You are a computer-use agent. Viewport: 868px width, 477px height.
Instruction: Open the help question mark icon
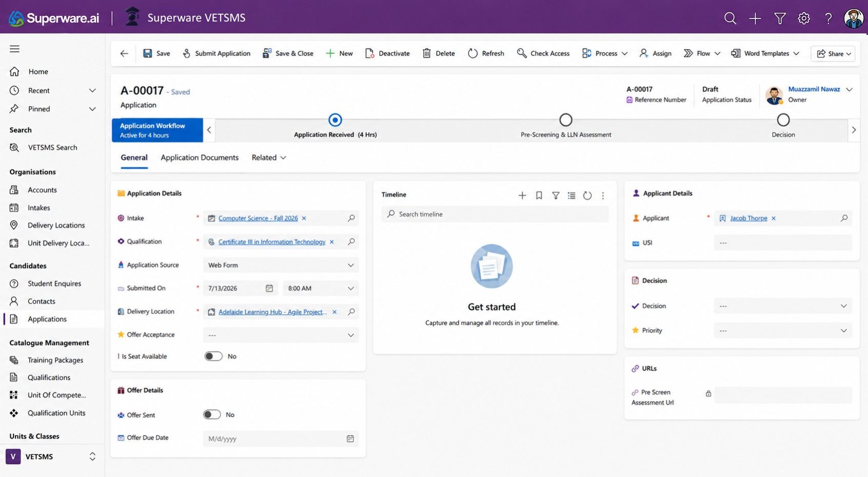pos(828,18)
